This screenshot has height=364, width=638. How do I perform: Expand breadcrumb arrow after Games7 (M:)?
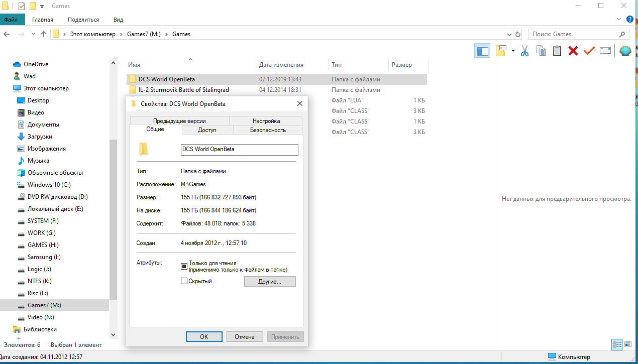click(167, 34)
